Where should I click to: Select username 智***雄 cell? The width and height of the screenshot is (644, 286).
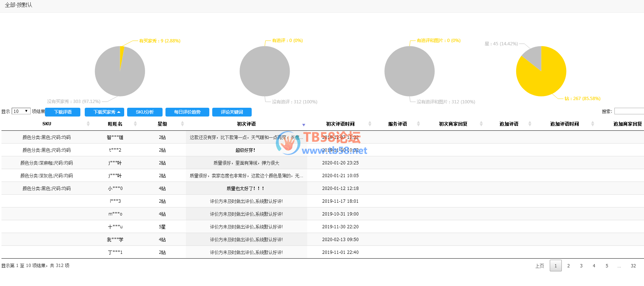pyautogui.click(x=115, y=137)
